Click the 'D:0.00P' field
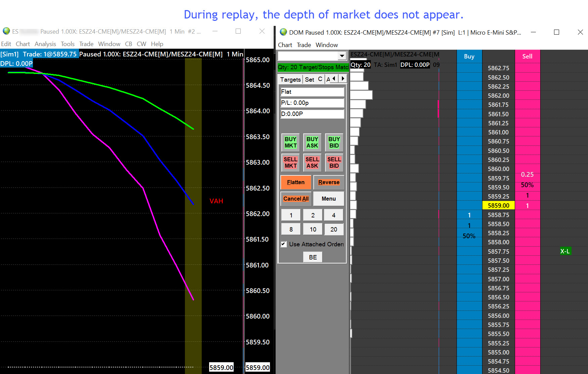Screen dimensions: 588x374 tap(312, 114)
